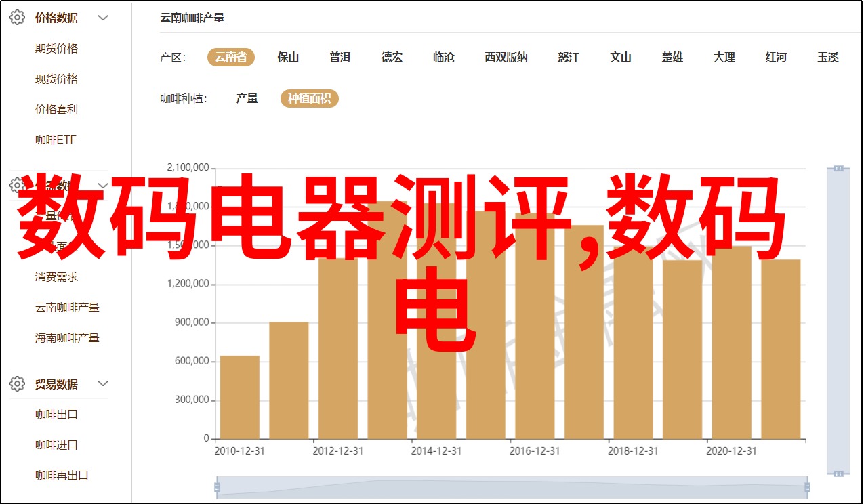Click the 贸易数据 section header text
Viewport: 864px width, 504px height.
pyautogui.click(x=56, y=384)
